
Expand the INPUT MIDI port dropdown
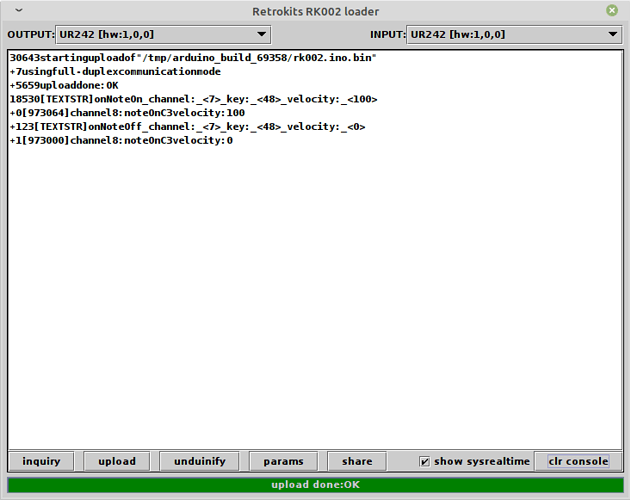coord(515,34)
